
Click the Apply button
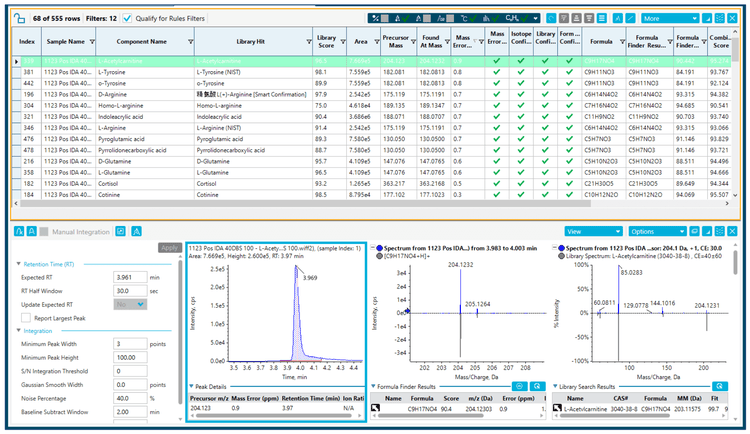point(169,247)
